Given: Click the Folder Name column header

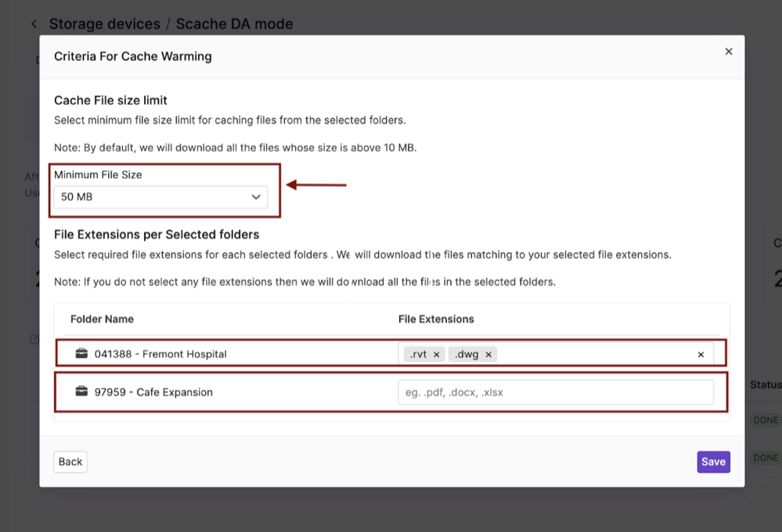Looking at the screenshot, I should click(102, 319).
